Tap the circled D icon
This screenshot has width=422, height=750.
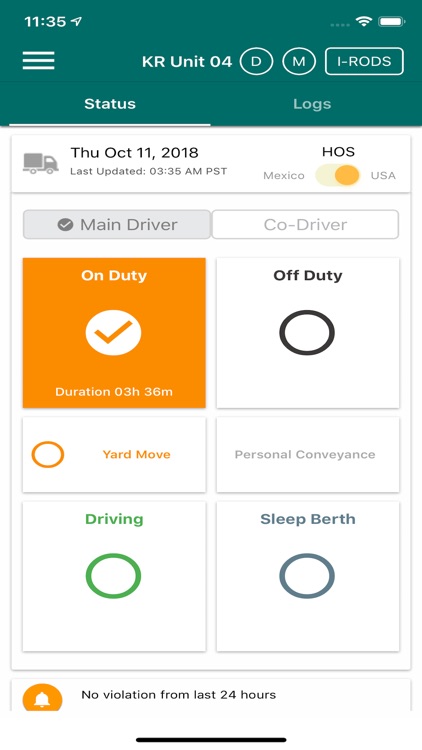point(256,62)
